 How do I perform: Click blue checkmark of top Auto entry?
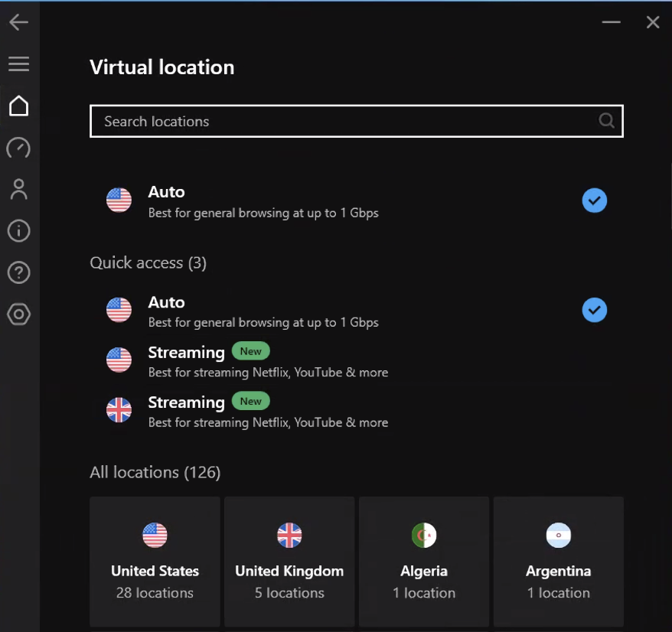click(x=595, y=200)
